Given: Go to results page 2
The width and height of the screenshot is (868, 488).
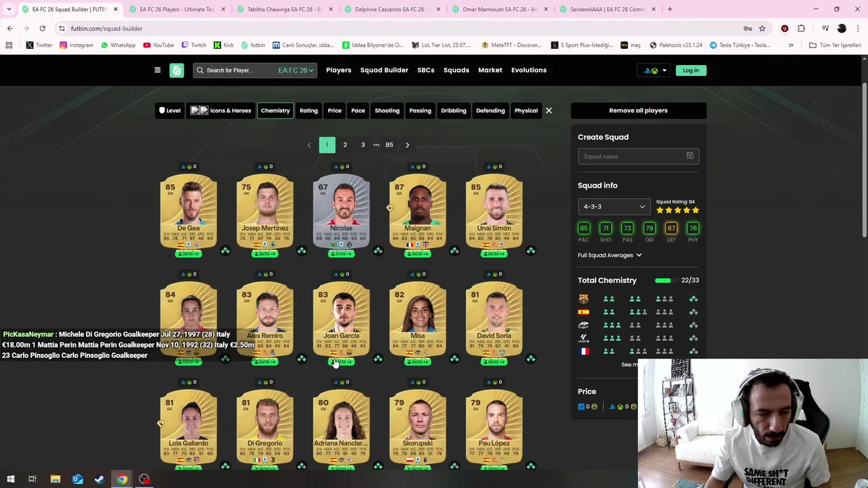Looking at the screenshot, I should [x=344, y=144].
